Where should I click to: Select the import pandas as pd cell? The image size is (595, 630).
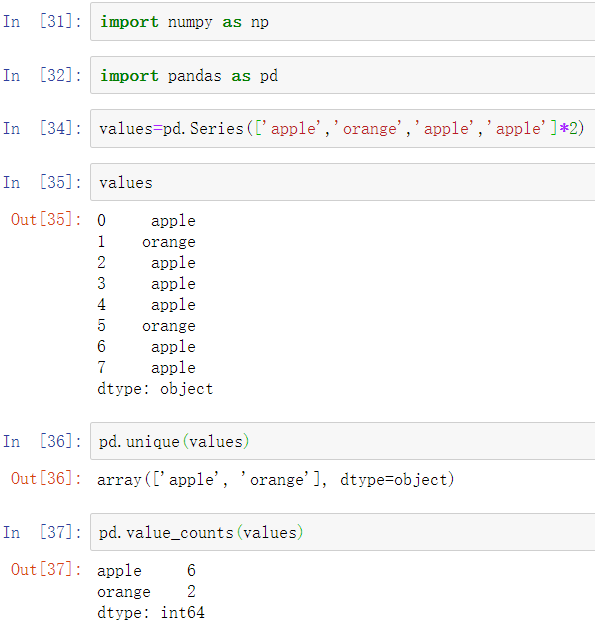pyautogui.click(x=343, y=76)
